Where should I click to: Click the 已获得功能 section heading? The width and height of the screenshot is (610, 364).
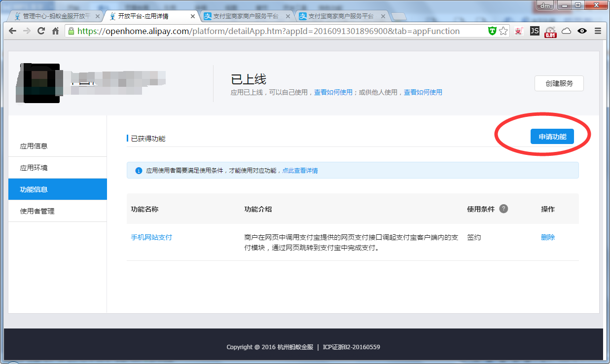pos(148,139)
